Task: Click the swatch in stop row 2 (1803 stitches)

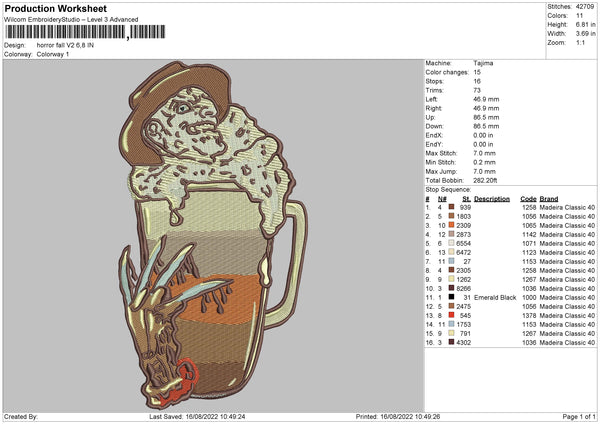Action: 451,216
